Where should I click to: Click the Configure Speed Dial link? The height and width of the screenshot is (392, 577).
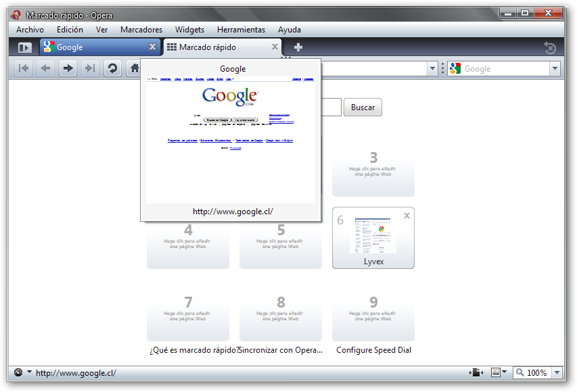373,350
